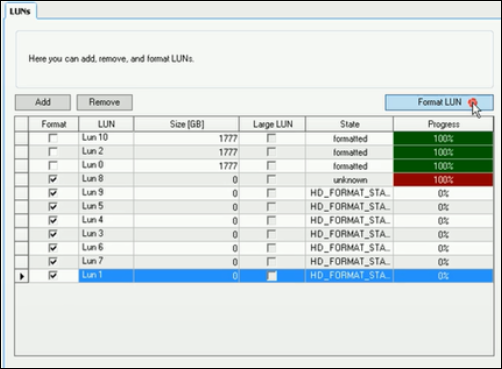Select the row arrow indicator for Lun 1
This screenshot has width=502, height=369.
tap(22, 276)
